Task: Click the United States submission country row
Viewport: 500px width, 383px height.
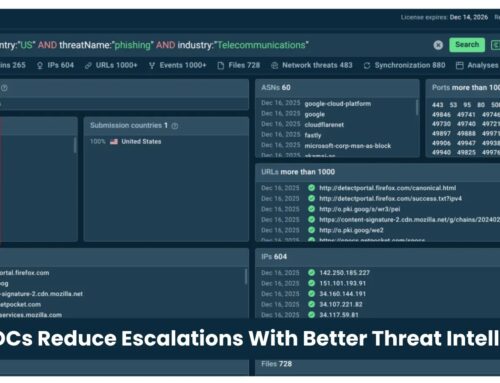Action: [126, 142]
